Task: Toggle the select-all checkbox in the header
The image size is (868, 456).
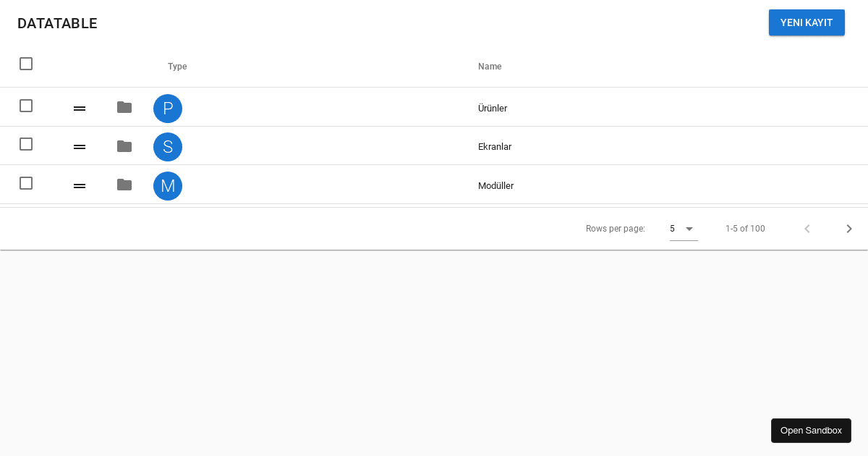Action: click(26, 64)
